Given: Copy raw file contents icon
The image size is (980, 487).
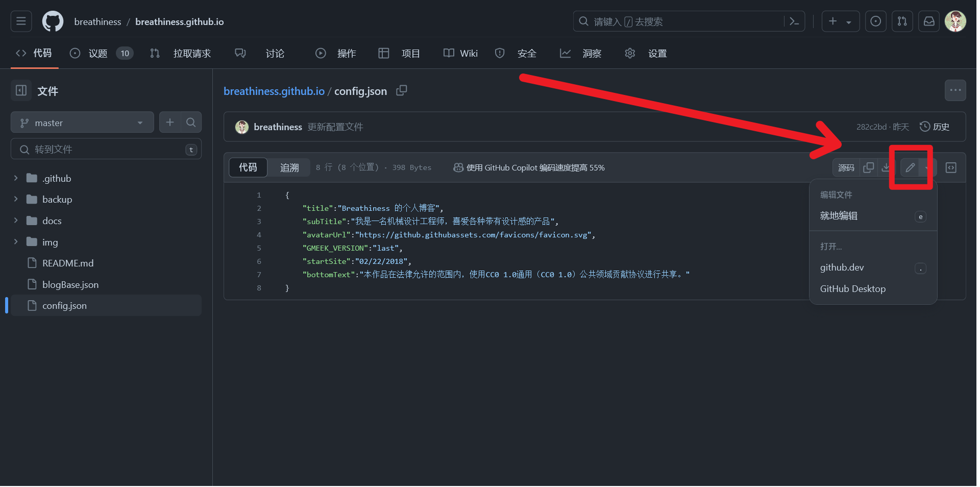Looking at the screenshot, I should click(x=869, y=167).
